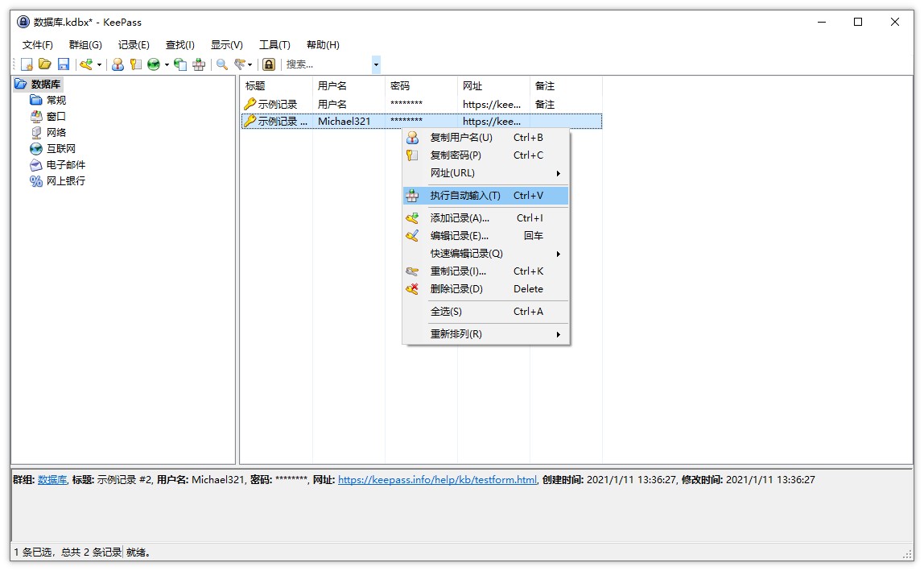The height and width of the screenshot is (571, 924).
Task: Choose 删除记录(D) from context menu
Action: (485, 288)
